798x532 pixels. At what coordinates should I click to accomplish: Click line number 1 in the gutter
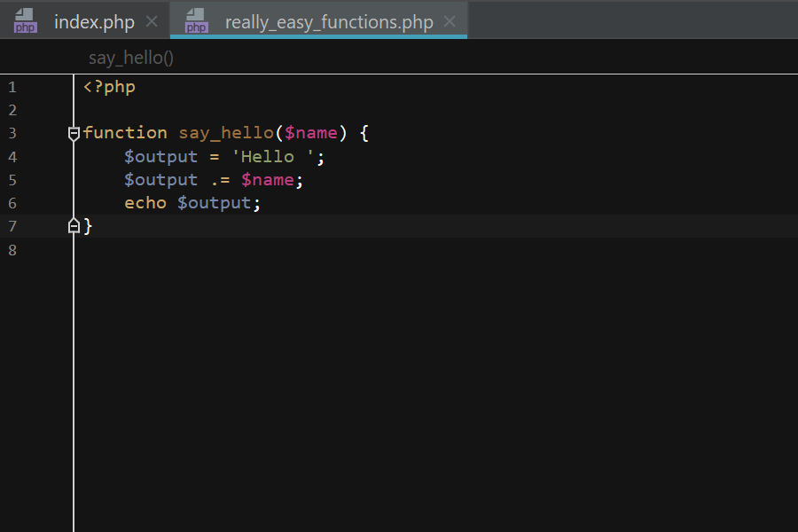[x=12, y=87]
